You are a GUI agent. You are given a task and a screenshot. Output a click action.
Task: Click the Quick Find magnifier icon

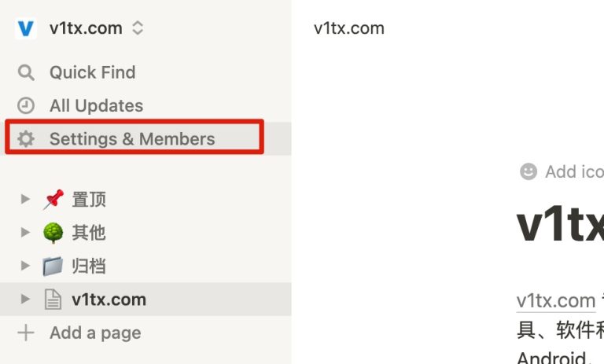click(x=26, y=72)
